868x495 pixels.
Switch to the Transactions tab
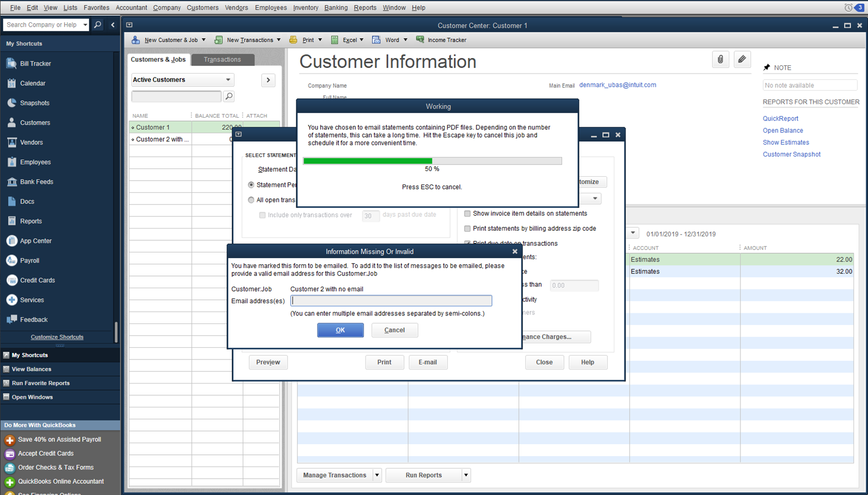[x=222, y=60]
